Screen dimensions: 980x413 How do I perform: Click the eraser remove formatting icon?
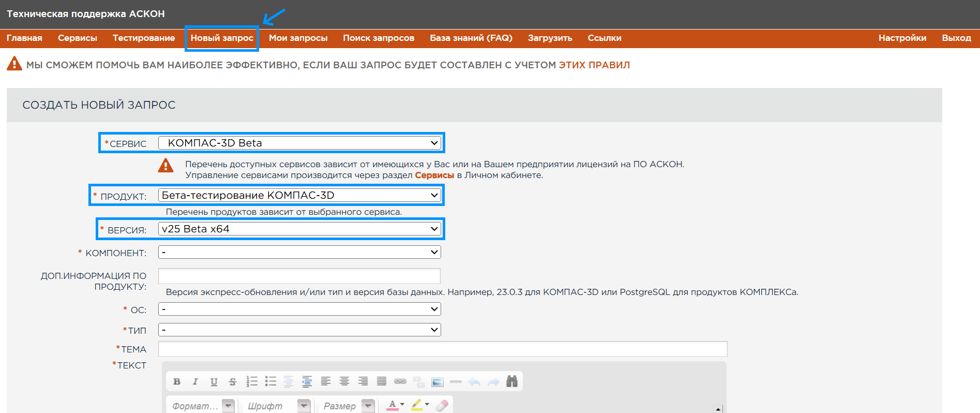coord(442,406)
